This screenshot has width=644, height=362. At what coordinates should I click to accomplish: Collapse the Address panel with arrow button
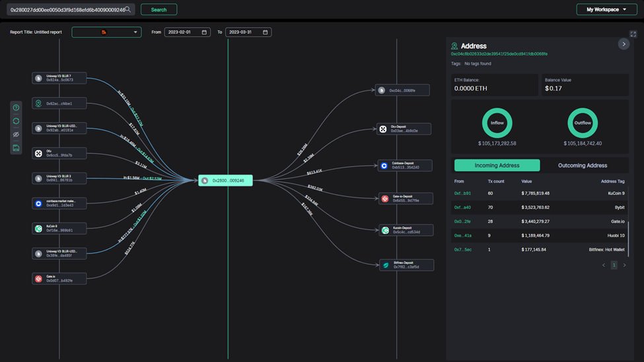click(624, 44)
